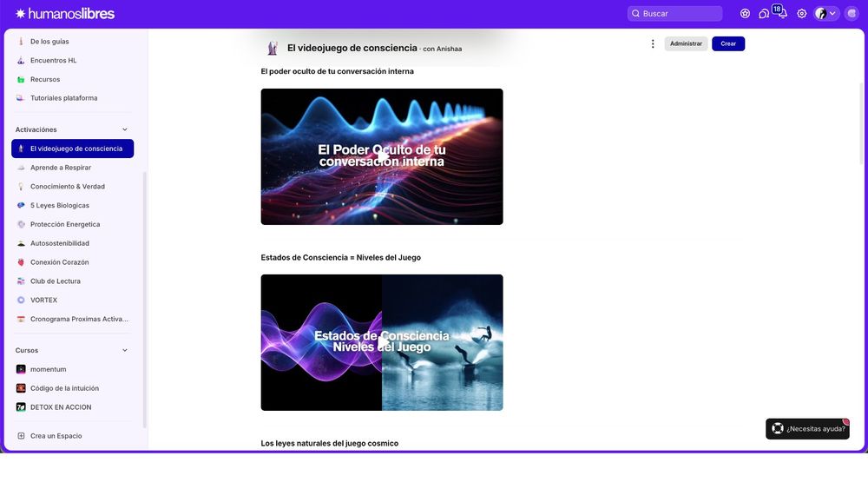Image resolution: width=868 pixels, height=489 pixels.
Task: Open the bookmarks star icon in header
Action: point(745,13)
